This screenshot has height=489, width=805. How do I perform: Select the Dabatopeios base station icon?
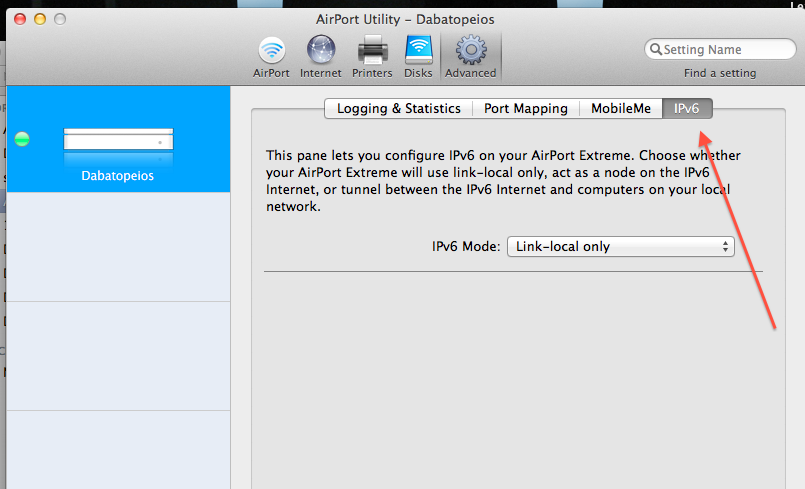tap(119, 140)
